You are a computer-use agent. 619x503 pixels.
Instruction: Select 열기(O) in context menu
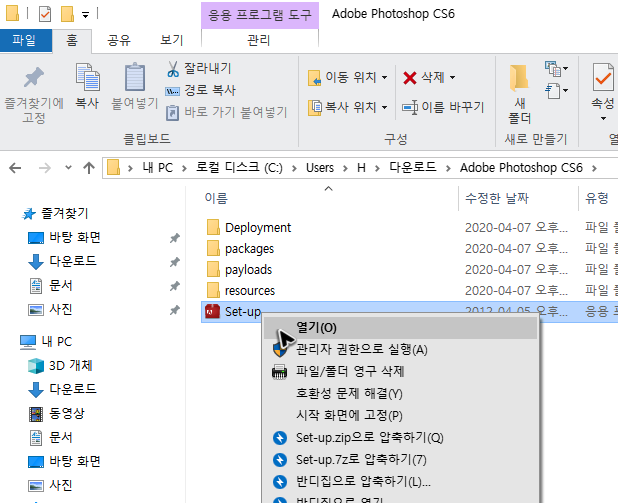coord(401,328)
